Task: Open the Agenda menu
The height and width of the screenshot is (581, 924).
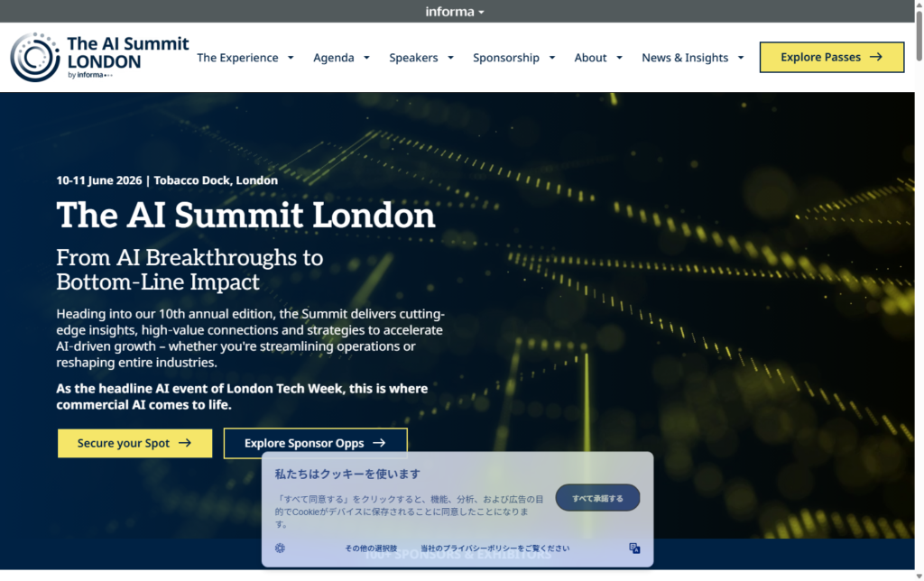Action: pos(334,58)
